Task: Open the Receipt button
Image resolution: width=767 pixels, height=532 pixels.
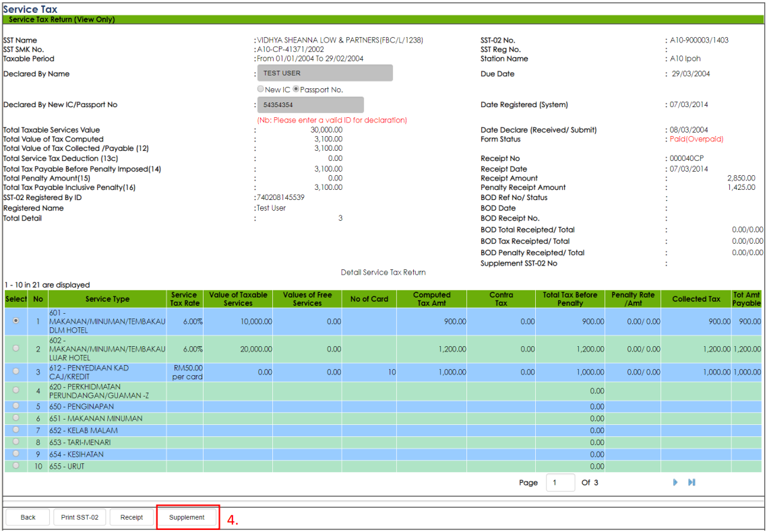Action: pyautogui.click(x=131, y=517)
